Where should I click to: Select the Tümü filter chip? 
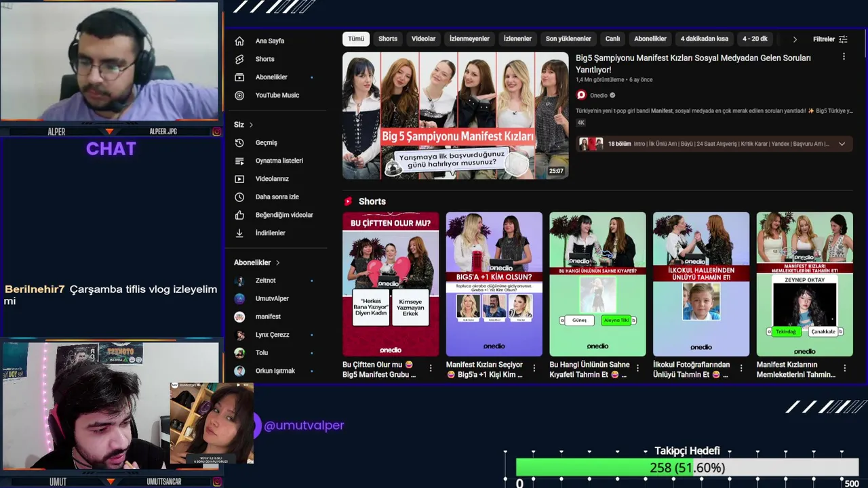pos(356,39)
